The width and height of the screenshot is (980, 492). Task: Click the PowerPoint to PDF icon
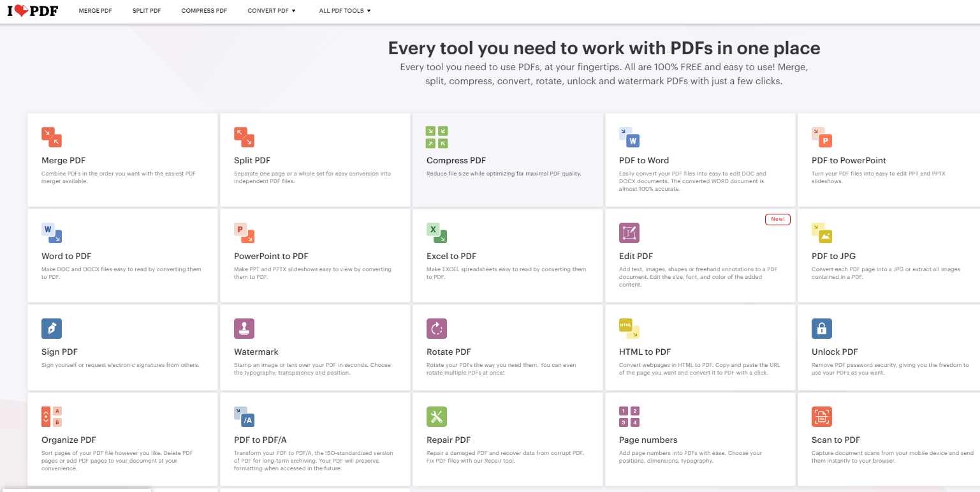tap(244, 233)
